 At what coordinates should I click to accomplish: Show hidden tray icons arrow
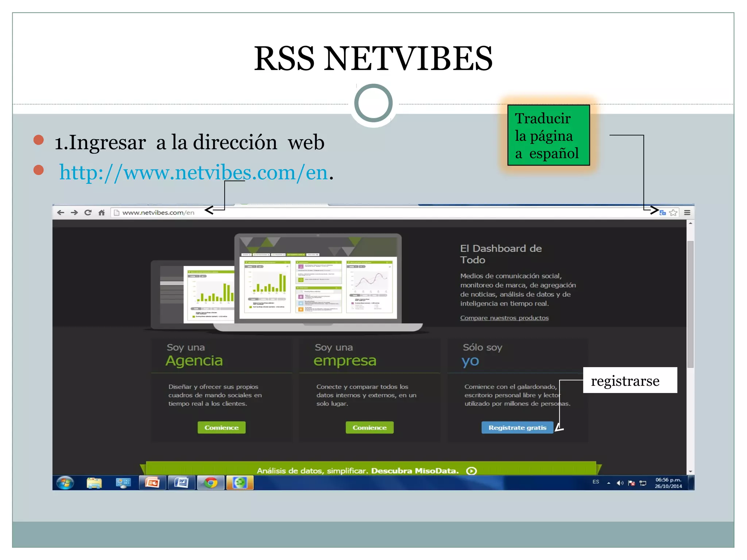(608, 483)
